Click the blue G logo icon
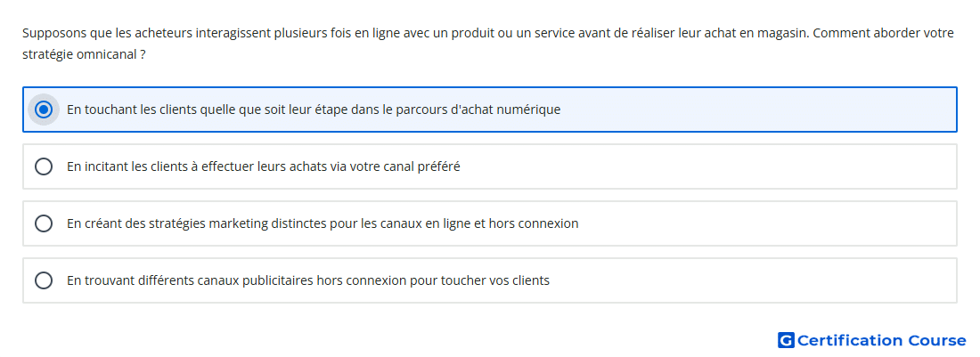980x357 pixels. pos(786,340)
